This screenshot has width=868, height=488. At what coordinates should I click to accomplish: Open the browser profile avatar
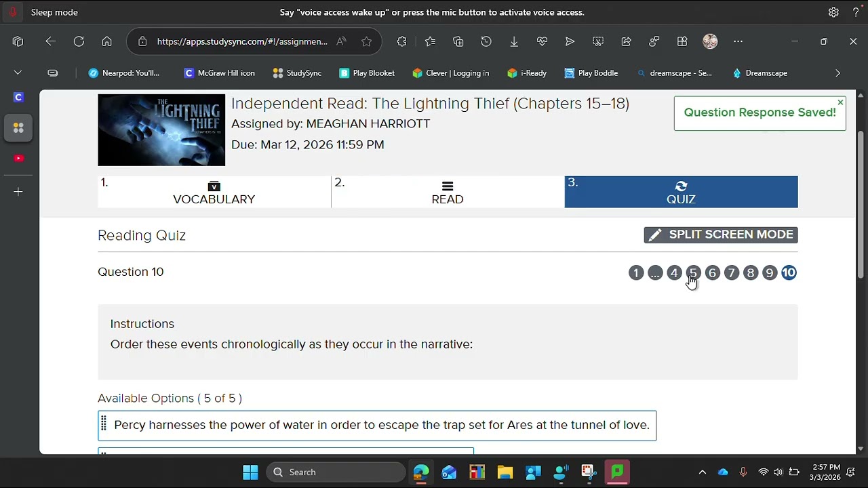click(710, 41)
